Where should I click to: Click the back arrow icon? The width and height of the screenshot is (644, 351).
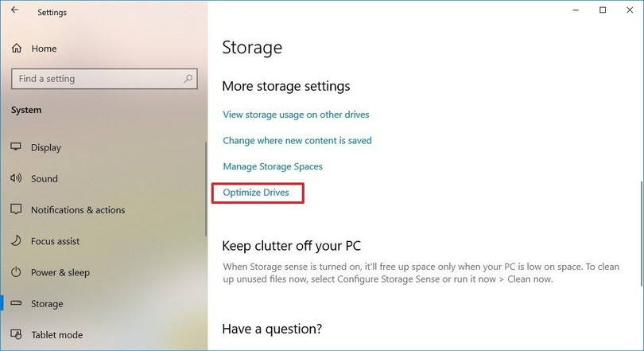14,11
